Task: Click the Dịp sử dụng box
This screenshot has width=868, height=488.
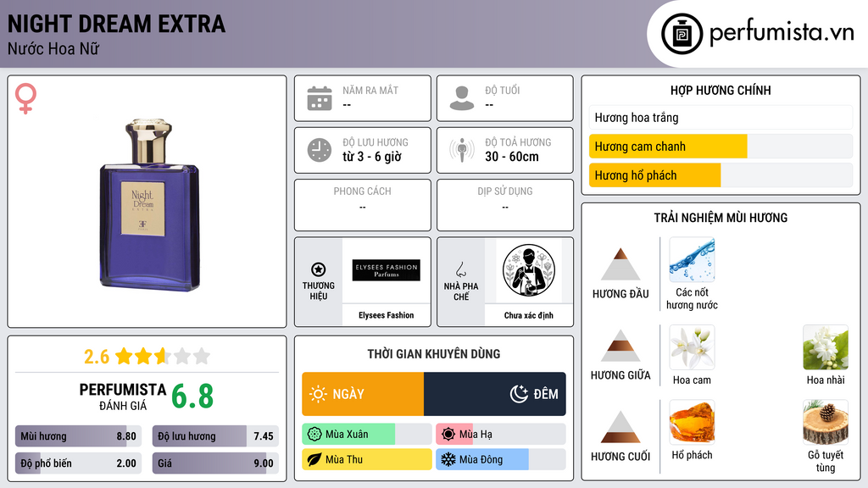Action: [505, 205]
